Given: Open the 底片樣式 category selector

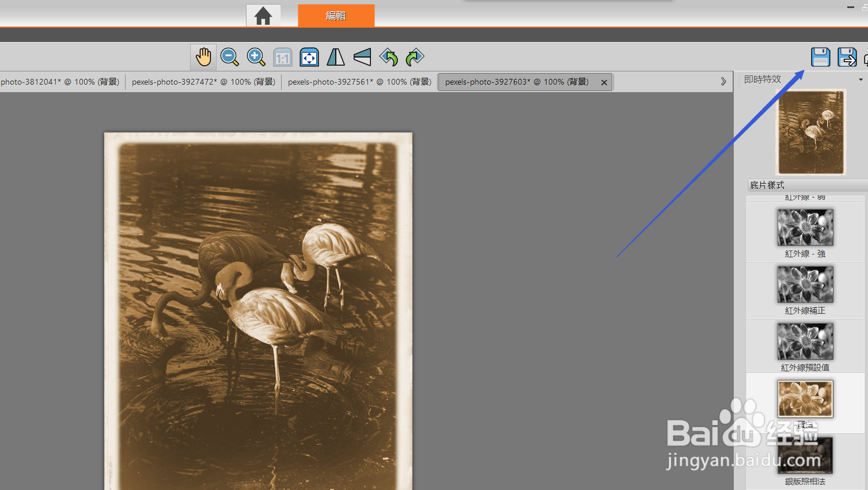Looking at the screenshot, I should coord(808,185).
